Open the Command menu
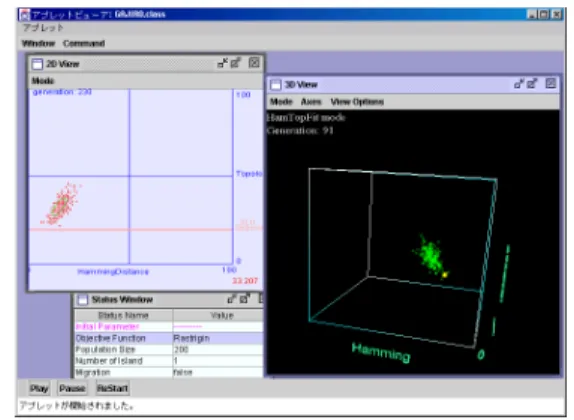Screen dimensions: 574x420 [84, 44]
